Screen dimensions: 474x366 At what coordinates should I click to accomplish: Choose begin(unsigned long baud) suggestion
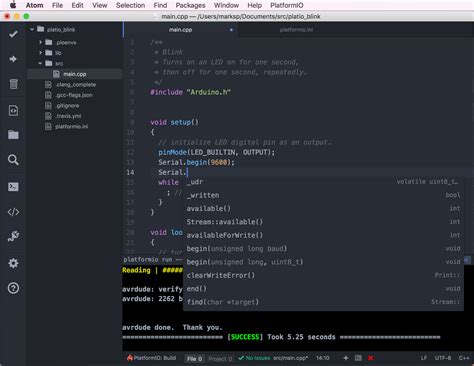point(323,248)
